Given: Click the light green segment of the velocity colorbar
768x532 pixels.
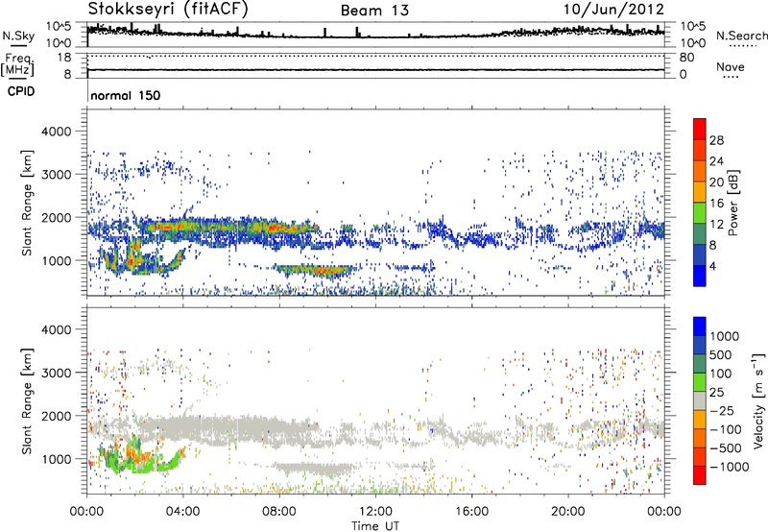Looking at the screenshot, I should pos(700,382).
